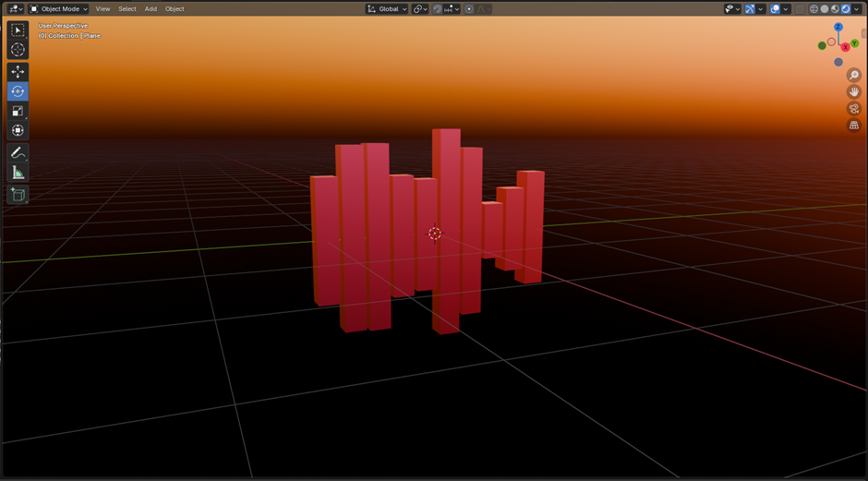Select the Measure tool
Image resolution: width=868 pixels, height=481 pixels.
coord(18,173)
